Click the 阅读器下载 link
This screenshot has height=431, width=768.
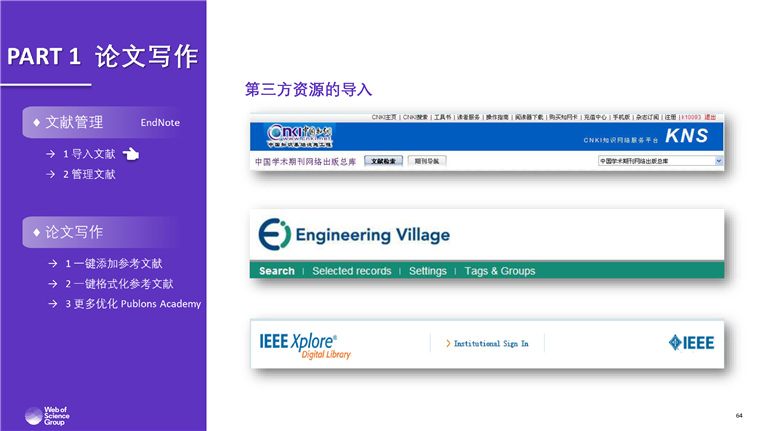pos(529,117)
